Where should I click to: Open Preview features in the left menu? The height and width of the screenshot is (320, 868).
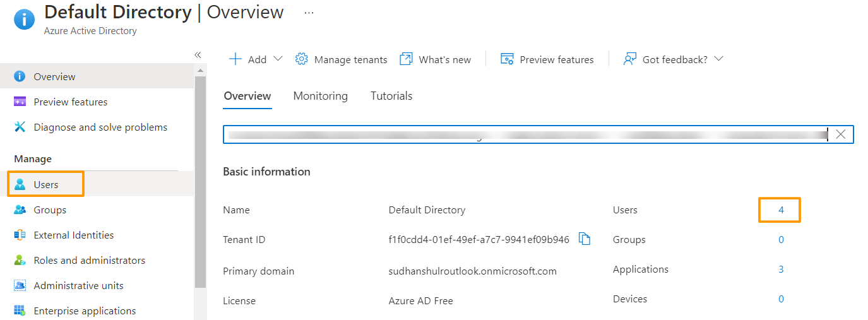tap(97, 102)
